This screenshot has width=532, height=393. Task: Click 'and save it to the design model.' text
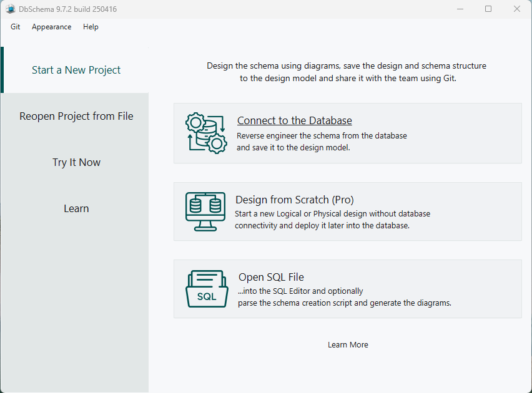point(293,147)
